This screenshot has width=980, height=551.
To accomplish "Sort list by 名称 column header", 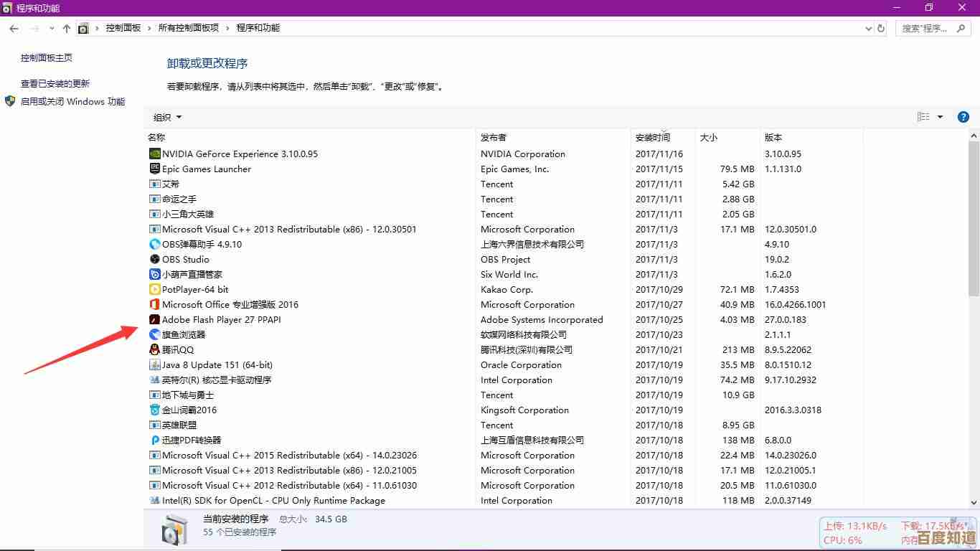I will 156,137.
